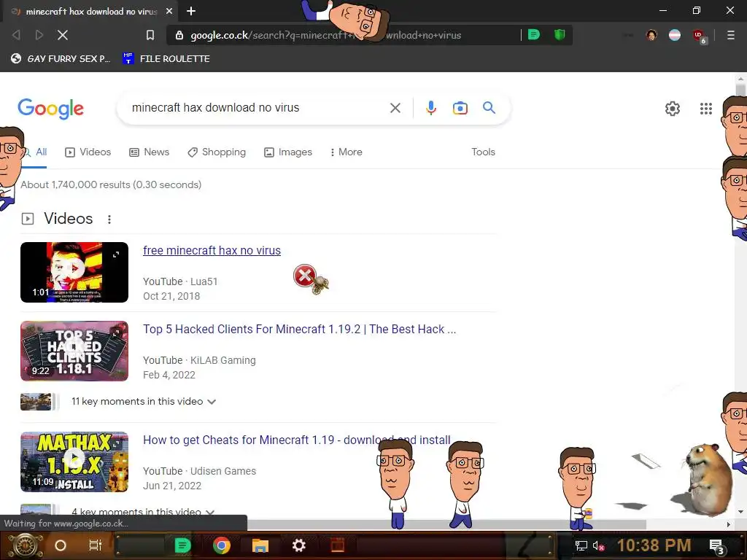Submit the search with the magnifier icon

489,108
